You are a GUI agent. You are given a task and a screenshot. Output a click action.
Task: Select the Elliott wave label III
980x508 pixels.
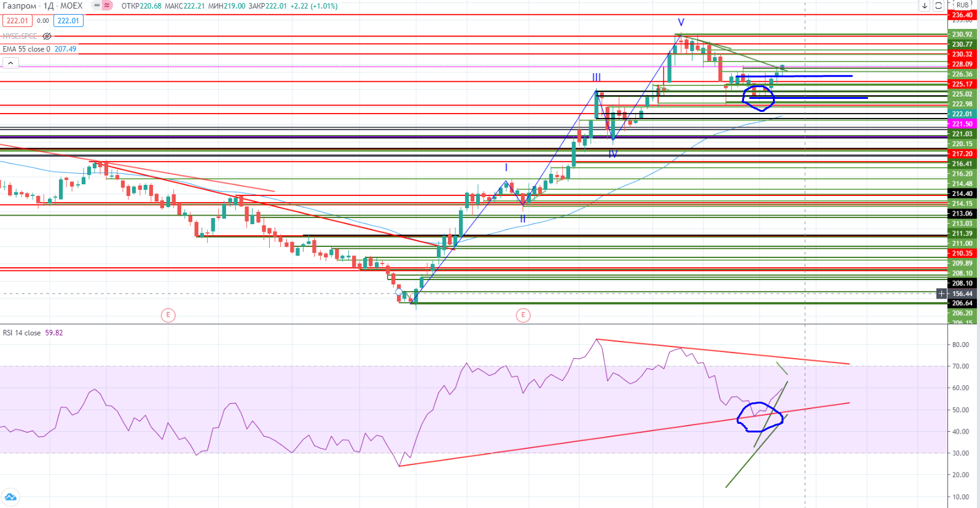597,77
